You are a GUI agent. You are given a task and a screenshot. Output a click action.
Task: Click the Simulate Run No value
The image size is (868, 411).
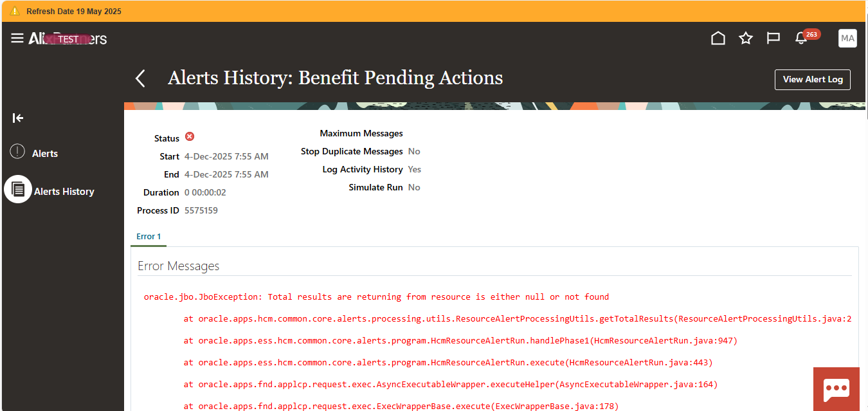(414, 187)
